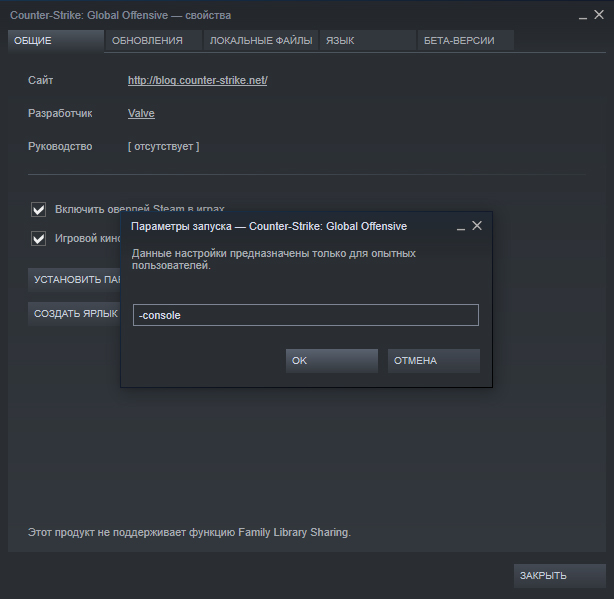Open the БЕТА-ВЕРСИИ tab
This screenshot has width=614, height=599.
(466, 41)
